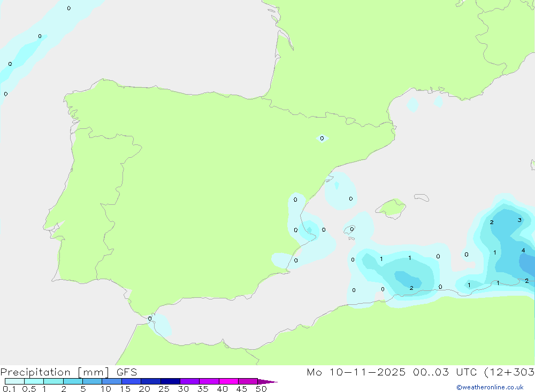Click the precipitation value '4' on the map
This screenshot has width=535, height=392.
[x=523, y=250]
